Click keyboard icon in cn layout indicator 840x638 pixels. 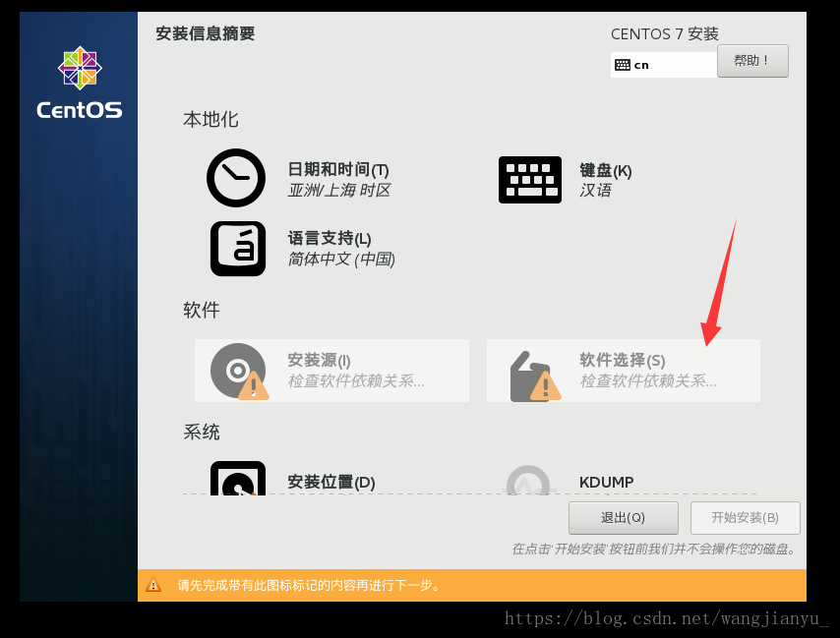(x=623, y=65)
